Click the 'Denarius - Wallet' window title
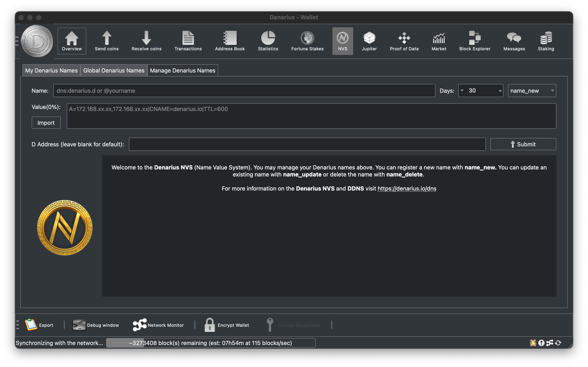Image resolution: width=588 pixels, height=367 pixels. (x=294, y=17)
